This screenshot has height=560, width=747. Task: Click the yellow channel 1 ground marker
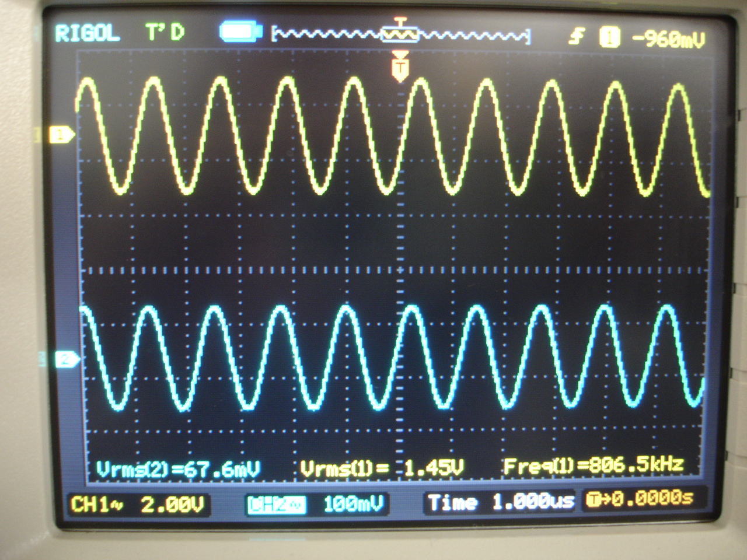coord(62,135)
